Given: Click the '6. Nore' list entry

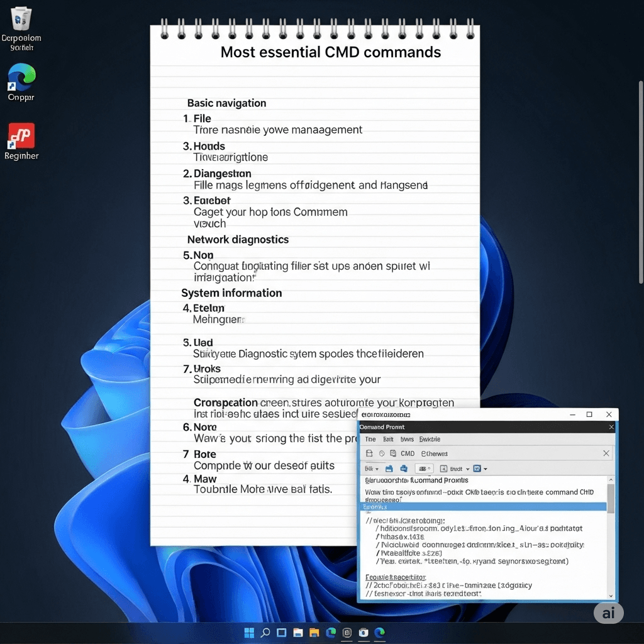Looking at the screenshot, I should [x=199, y=427].
